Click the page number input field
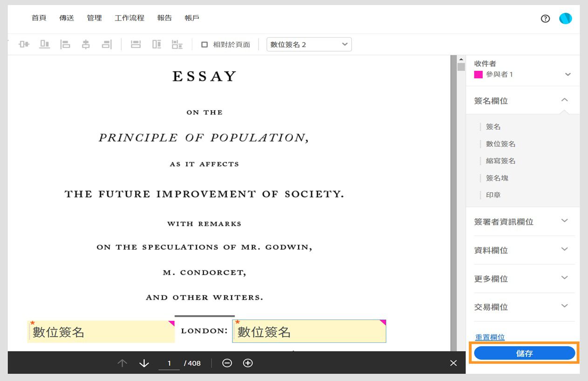Viewport: 588px width, 381px height. (169, 363)
